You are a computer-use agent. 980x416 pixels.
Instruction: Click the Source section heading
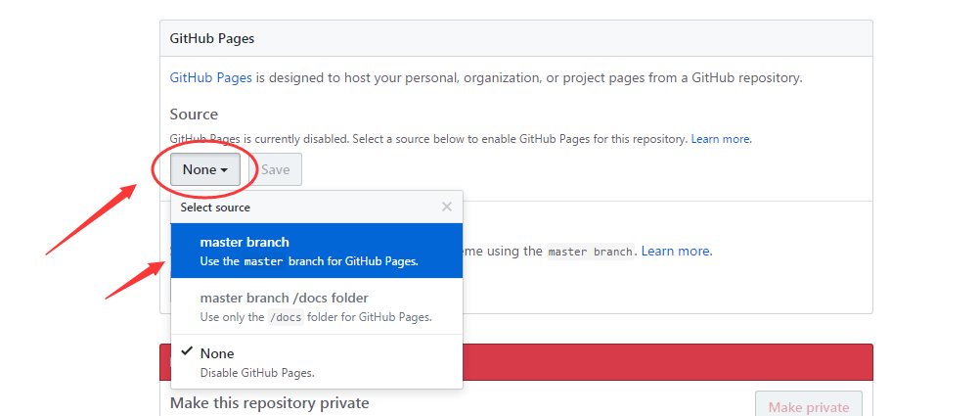click(x=194, y=115)
